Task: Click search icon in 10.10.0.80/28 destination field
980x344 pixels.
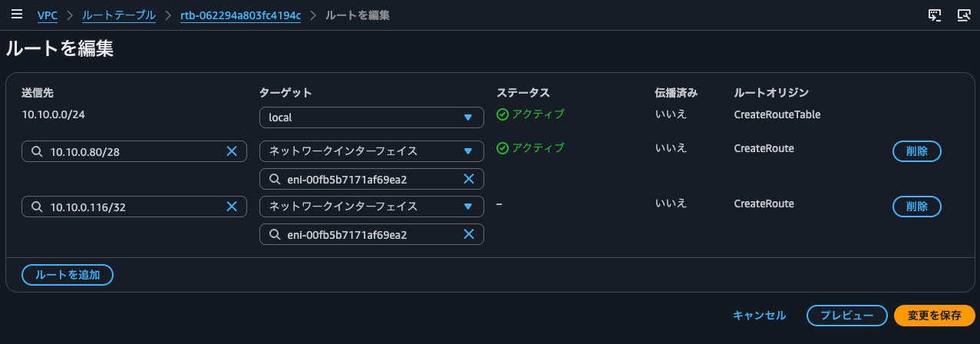Action: (36, 152)
